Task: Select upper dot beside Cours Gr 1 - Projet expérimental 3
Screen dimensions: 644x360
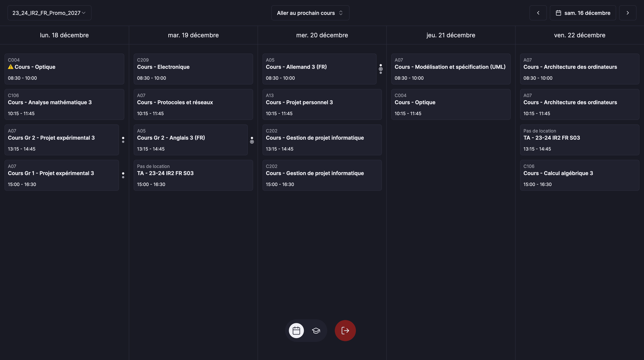Action: click(x=123, y=173)
